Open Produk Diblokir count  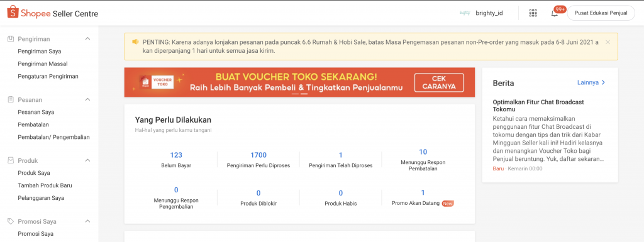(258, 198)
